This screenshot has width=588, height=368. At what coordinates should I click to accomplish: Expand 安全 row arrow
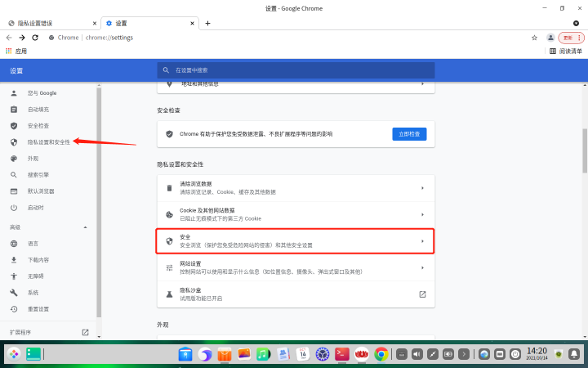point(422,241)
